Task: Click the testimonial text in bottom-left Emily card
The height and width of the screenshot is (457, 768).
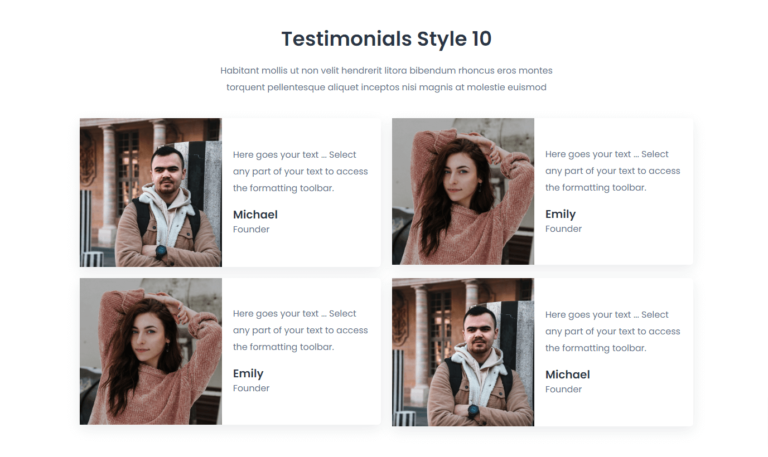Action: tap(300, 330)
